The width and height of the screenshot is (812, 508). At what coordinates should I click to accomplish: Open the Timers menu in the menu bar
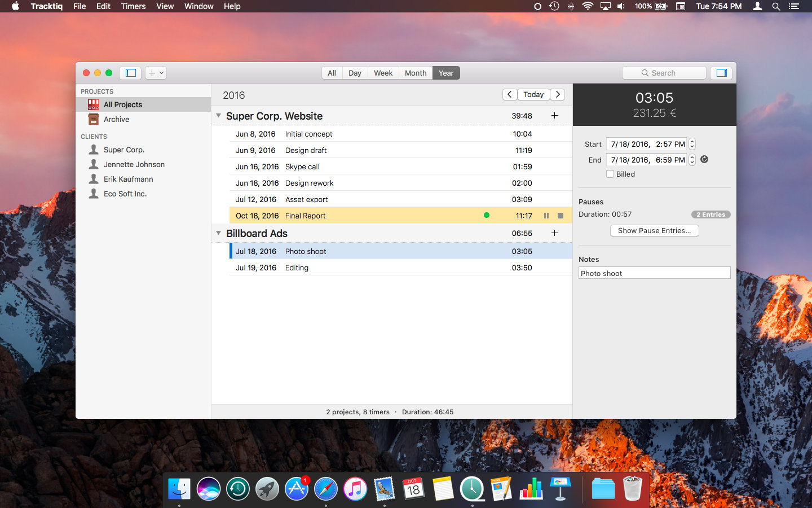tap(133, 6)
